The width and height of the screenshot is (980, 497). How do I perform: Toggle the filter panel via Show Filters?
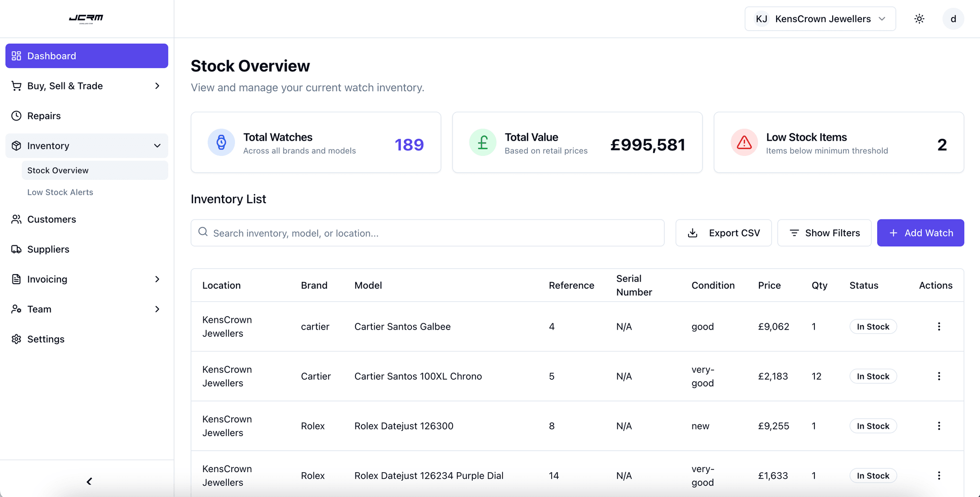click(x=824, y=233)
